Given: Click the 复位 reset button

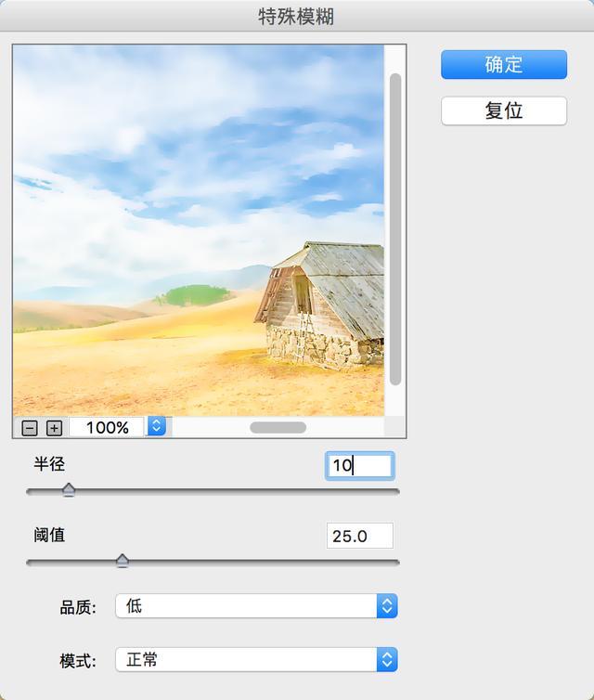Looking at the screenshot, I should coord(504,110).
